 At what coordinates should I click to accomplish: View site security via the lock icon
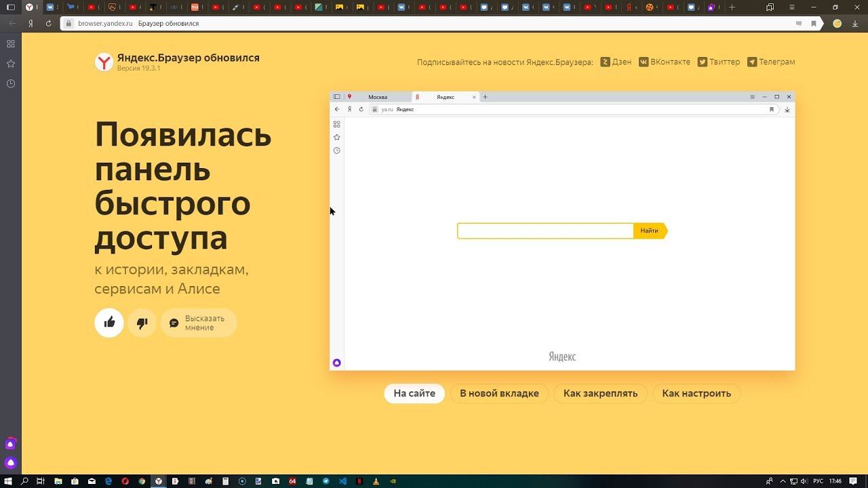(x=68, y=23)
